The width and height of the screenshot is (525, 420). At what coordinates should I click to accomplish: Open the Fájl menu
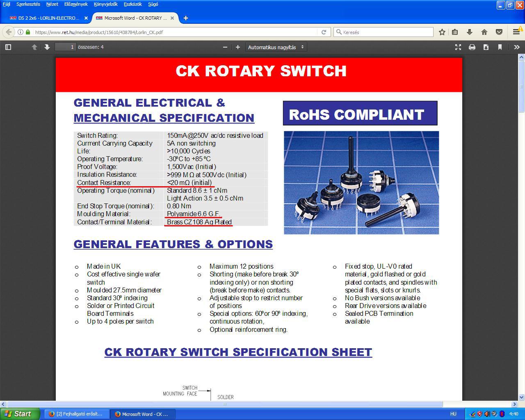(7, 4)
